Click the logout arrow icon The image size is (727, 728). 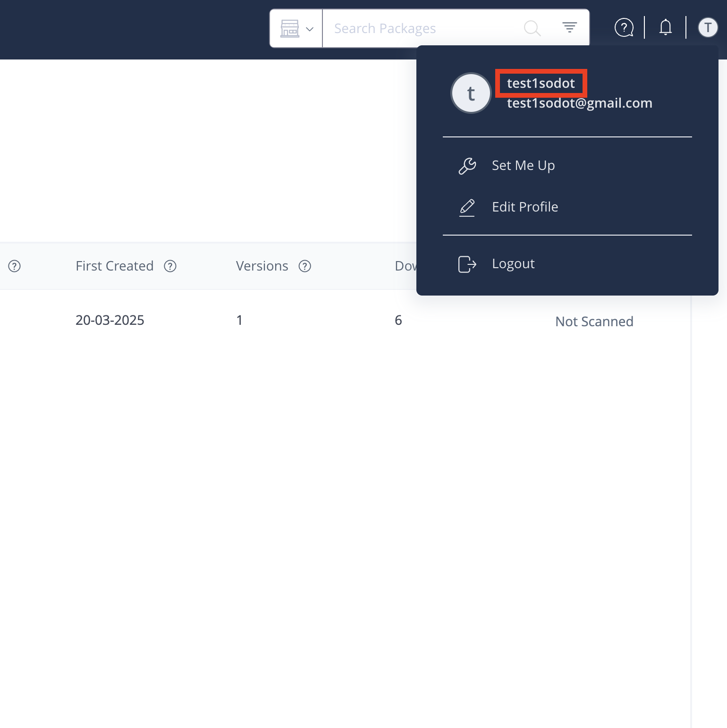[x=467, y=264]
